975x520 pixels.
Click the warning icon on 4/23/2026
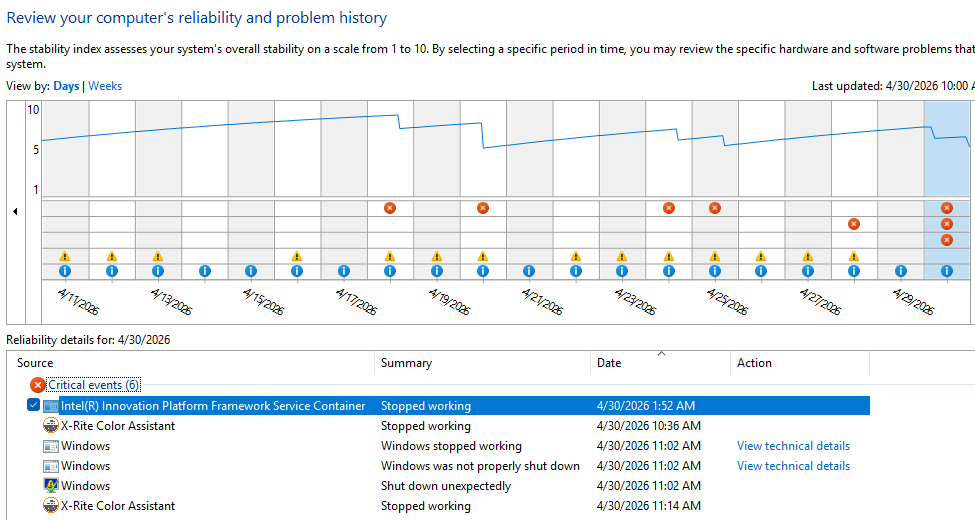(622, 256)
